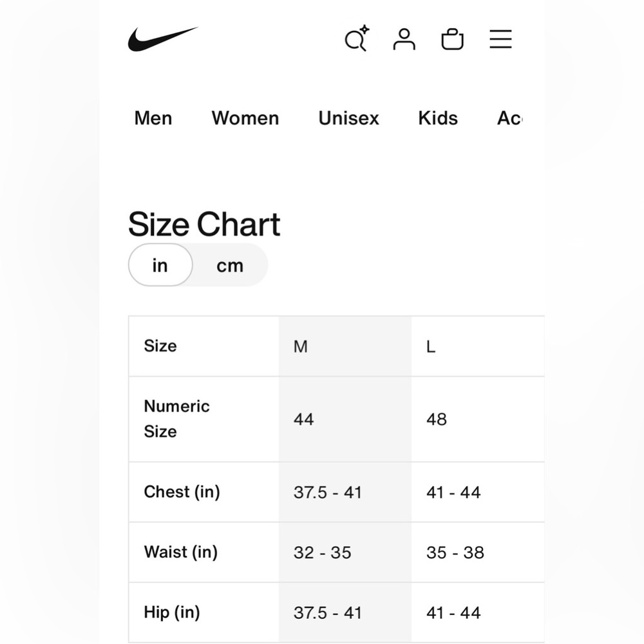Open the account profile icon
Screen dimensions: 644x644
click(x=404, y=39)
